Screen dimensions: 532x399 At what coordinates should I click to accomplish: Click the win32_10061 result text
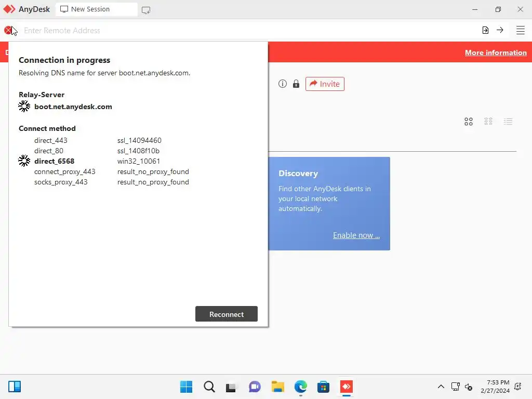[139, 161]
